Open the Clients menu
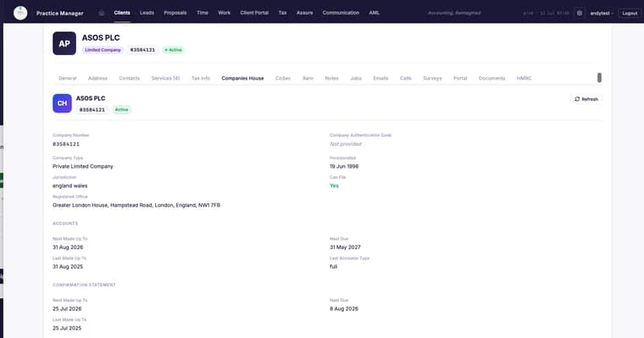Screen dimensions: 644x338 [122, 13]
